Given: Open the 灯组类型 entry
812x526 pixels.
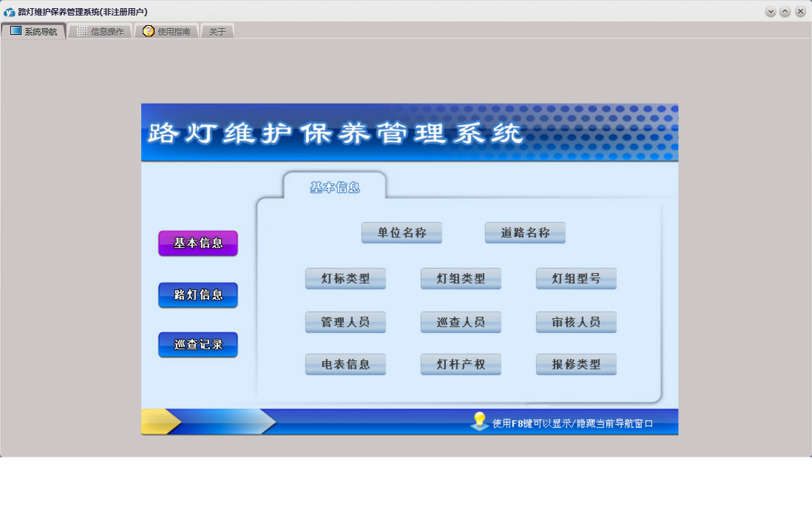Looking at the screenshot, I should pyautogui.click(x=461, y=278).
